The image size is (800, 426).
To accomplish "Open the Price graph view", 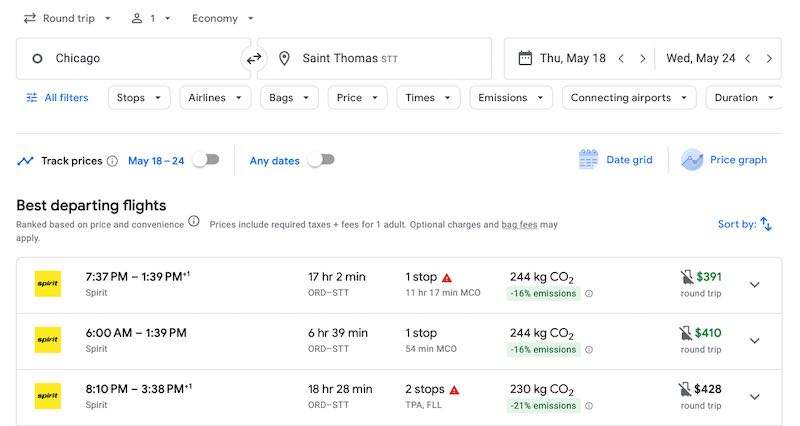I will pos(724,160).
